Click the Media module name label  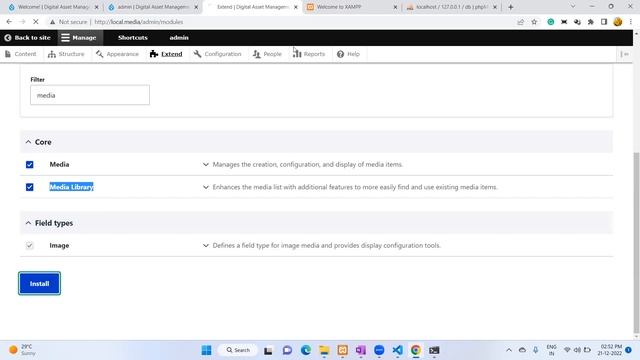[x=59, y=164]
